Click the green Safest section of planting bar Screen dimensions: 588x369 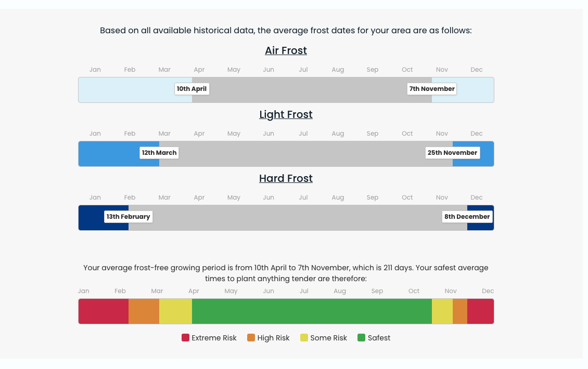click(x=312, y=311)
